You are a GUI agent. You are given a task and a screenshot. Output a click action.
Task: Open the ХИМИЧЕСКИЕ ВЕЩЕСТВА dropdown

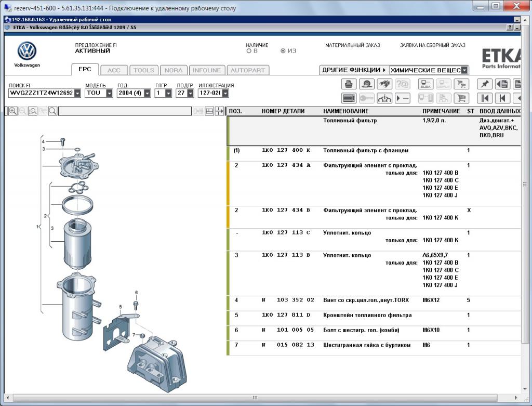[x=464, y=70]
